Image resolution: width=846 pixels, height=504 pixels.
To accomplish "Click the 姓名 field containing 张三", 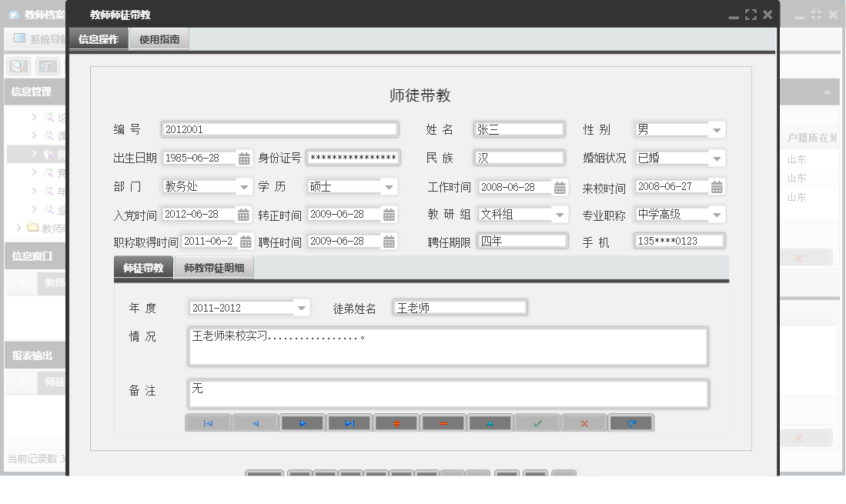I will tap(519, 129).
